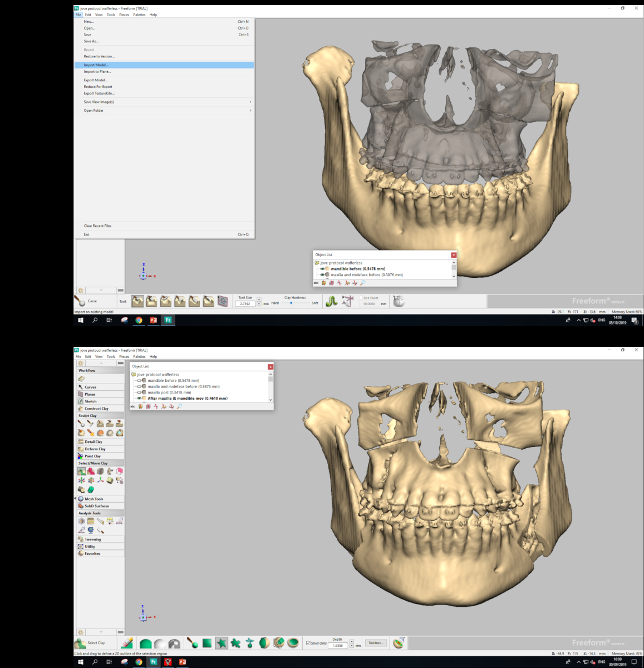Choose Export Model... from File menu
This screenshot has height=668, width=644.
(95, 80)
